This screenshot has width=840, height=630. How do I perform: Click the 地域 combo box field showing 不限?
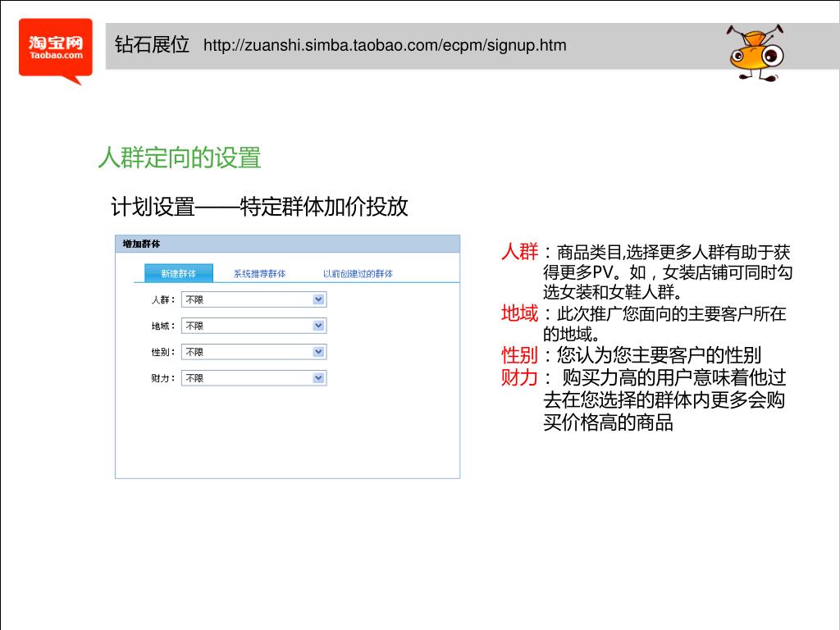(x=254, y=326)
